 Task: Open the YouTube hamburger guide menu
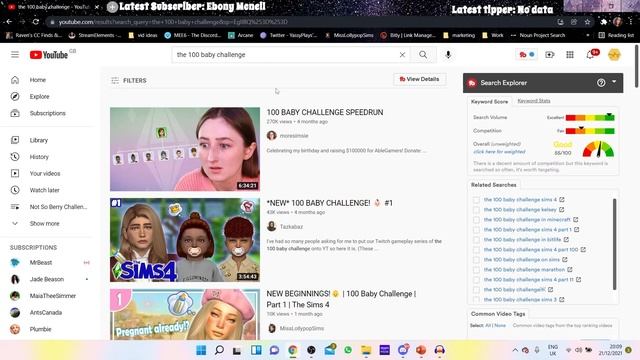(15, 55)
